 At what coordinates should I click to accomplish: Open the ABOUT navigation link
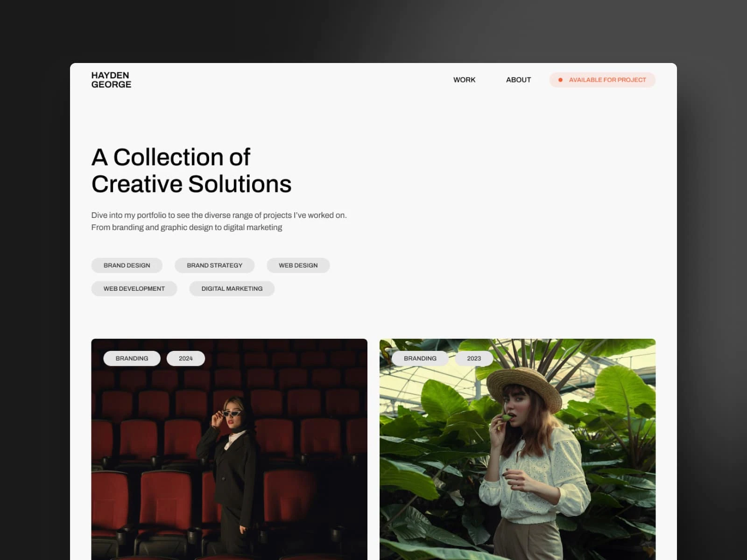point(518,80)
